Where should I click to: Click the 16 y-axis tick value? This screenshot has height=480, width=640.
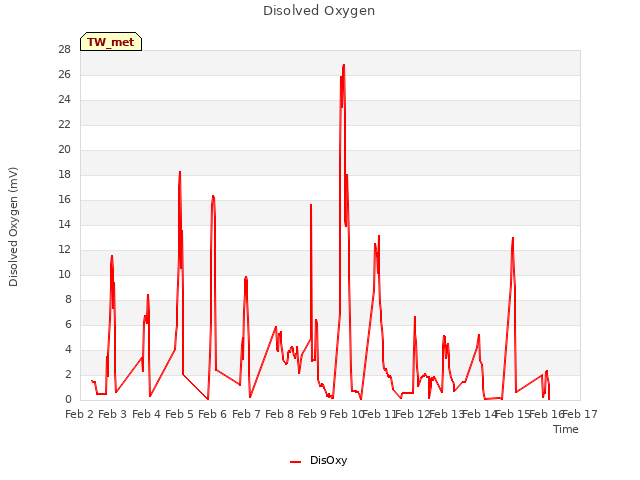pyautogui.click(x=64, y=200)
